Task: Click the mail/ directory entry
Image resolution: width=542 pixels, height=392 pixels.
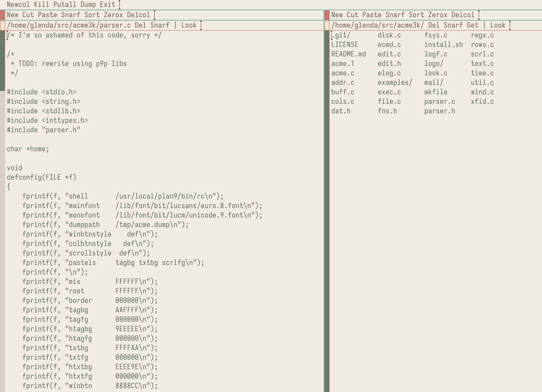Action: tap(434, 83)
